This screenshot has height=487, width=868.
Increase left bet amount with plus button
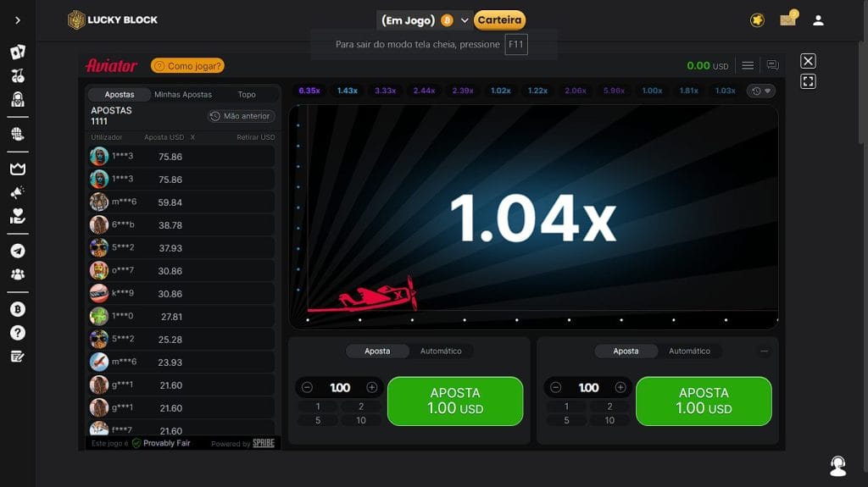coord(371,387)
